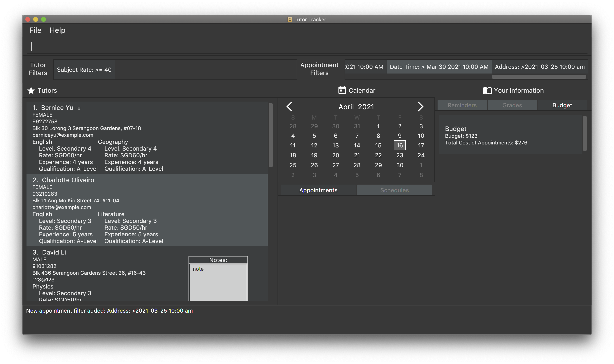
Task: Select the Appointments tab
Action: coord(318,190)
